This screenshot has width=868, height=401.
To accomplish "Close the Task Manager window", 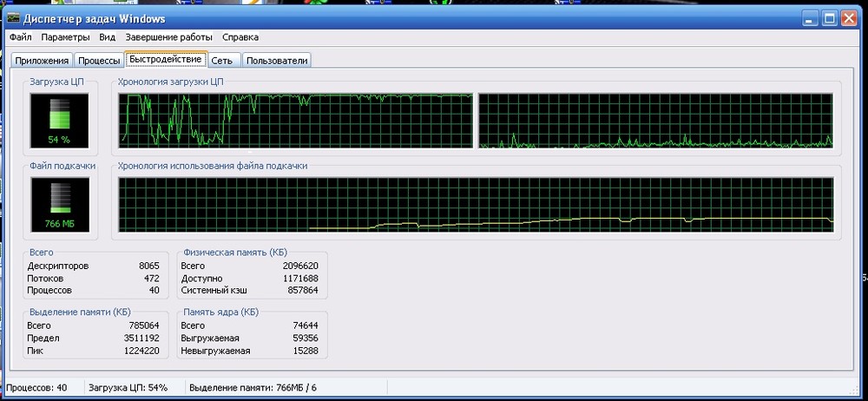I will (x=849, y=19).
